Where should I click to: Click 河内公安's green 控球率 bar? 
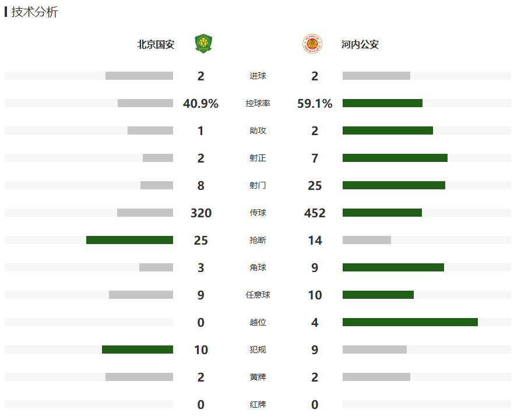pyautogui.click(x=382, y=103)
